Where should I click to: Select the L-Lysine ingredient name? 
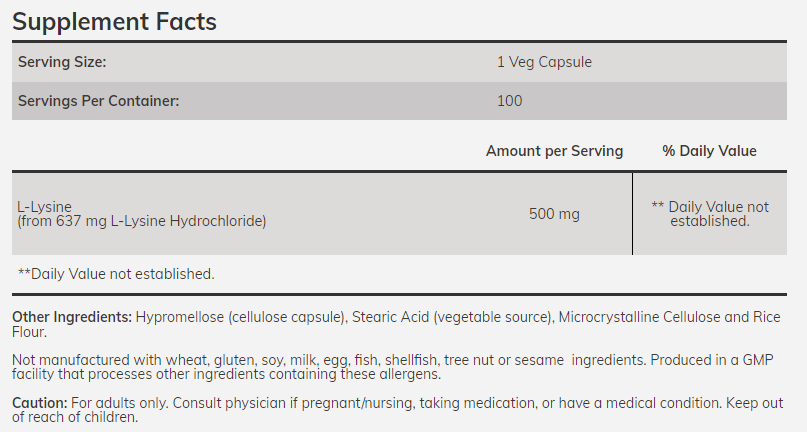pyautogui.click(x=45, y=207)
